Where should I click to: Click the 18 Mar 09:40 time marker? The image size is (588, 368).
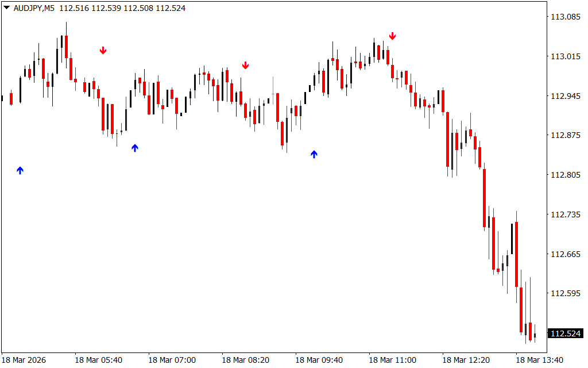[319, 360]
